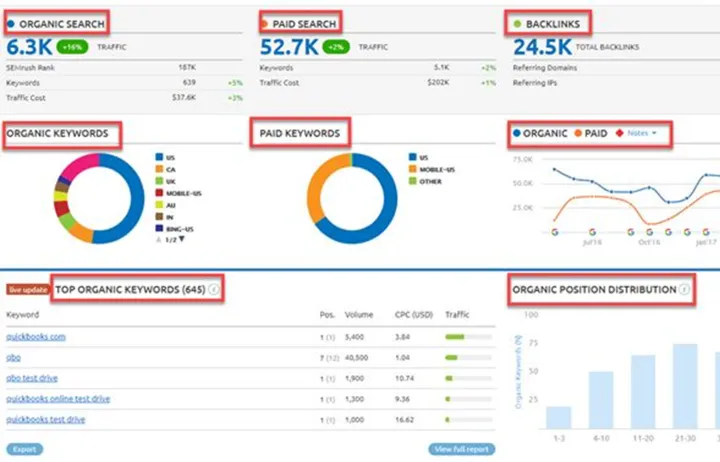The image size is (720, 462).
Task: Sort by the CPC (USD) column header
Action: [x=414, y=315]
